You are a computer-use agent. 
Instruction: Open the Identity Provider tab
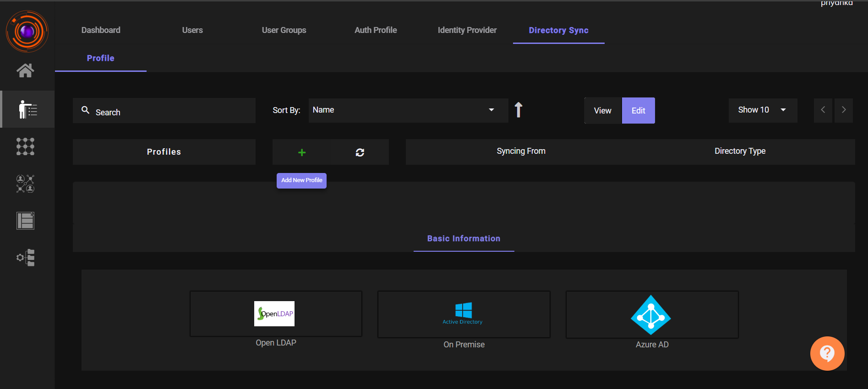[467, 30]
